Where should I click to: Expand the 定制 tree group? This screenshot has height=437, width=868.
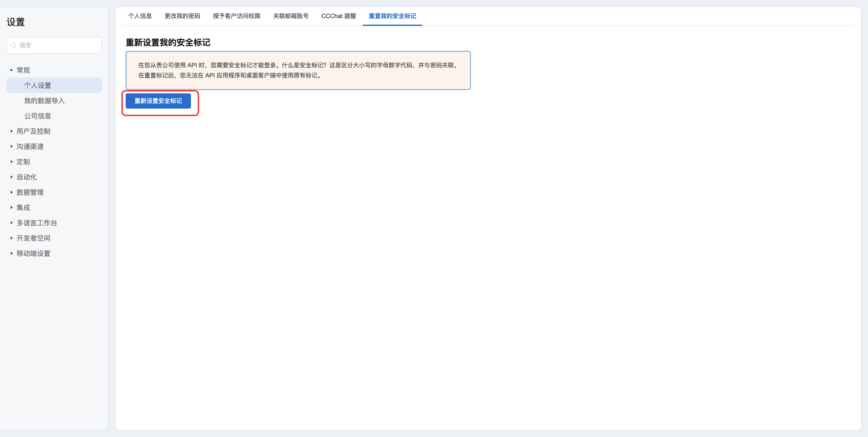[x=12, y=162]
